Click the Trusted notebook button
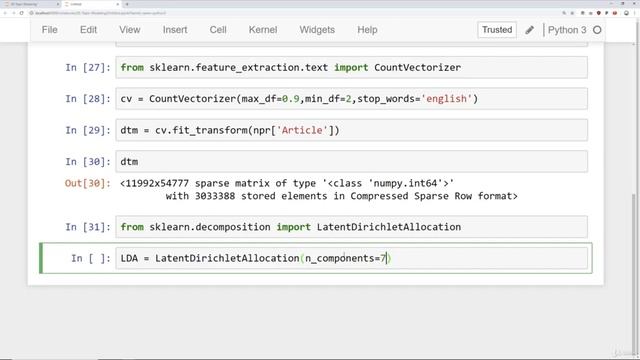Image resolution: width=640 pixels, height=360 pixels. 497,30
